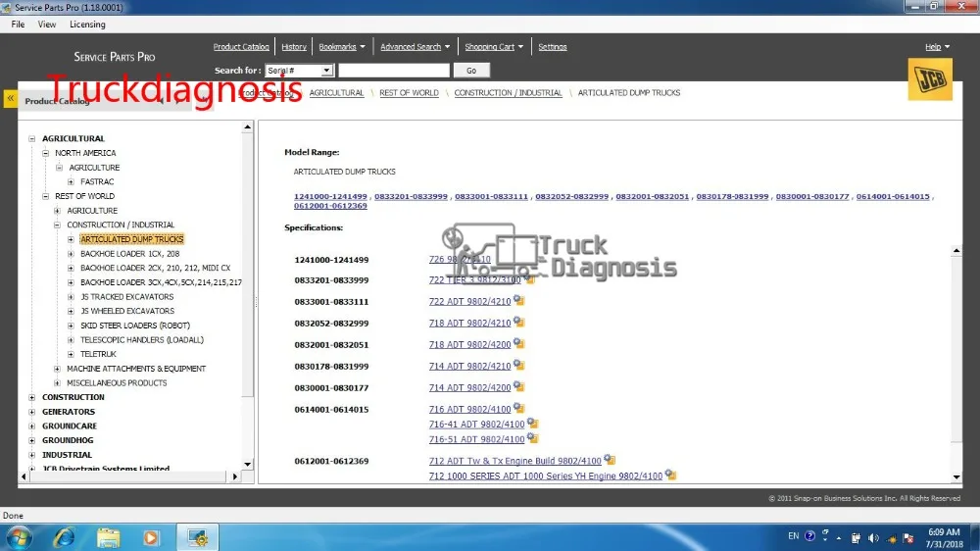Open the View menu

tap(47, 25)
